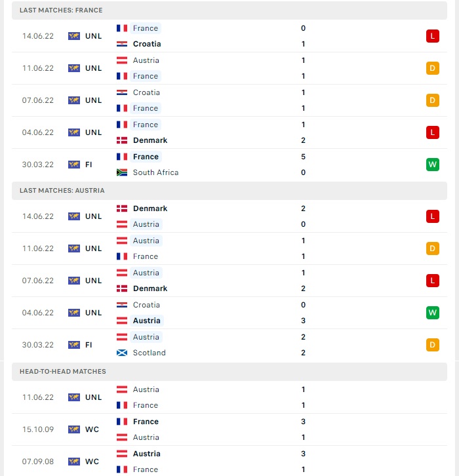459x476 pixels.
Task: Click the Denmark flag in the 04.06.22 France match
Action: pos(122,140)
